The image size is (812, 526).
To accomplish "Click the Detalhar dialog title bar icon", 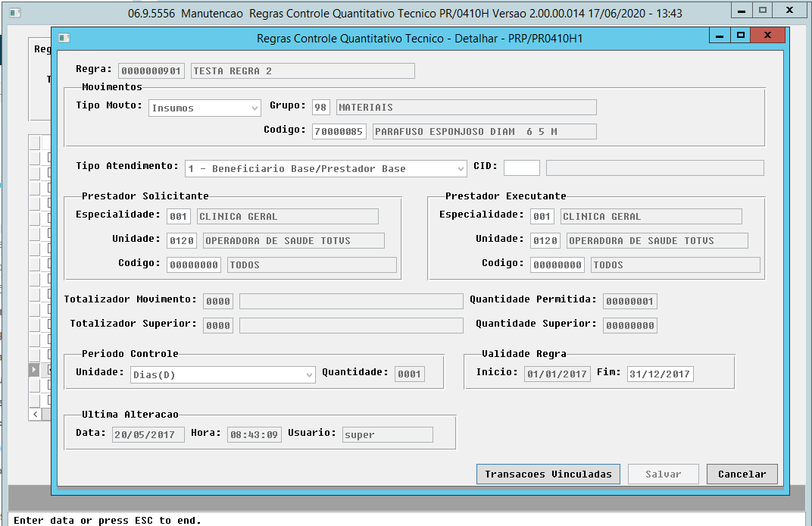I will pyautogui.click(x=64, y=38).
